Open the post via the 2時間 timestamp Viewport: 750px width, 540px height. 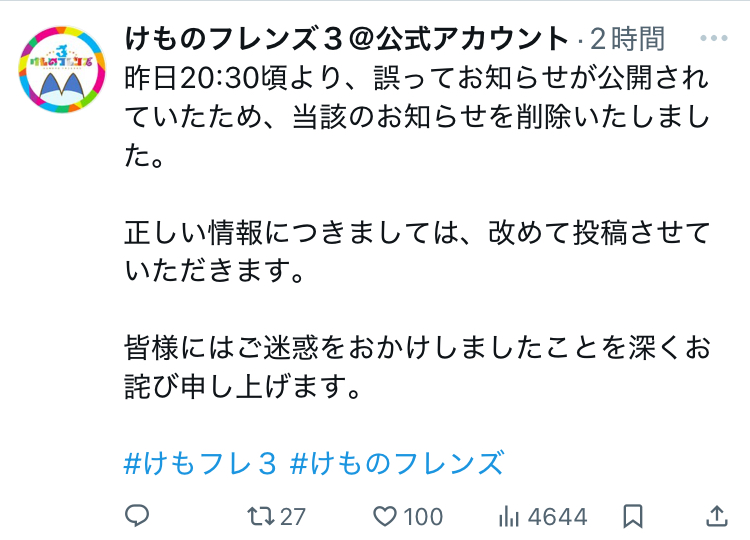pyautogui.click(x=628, y=39)
